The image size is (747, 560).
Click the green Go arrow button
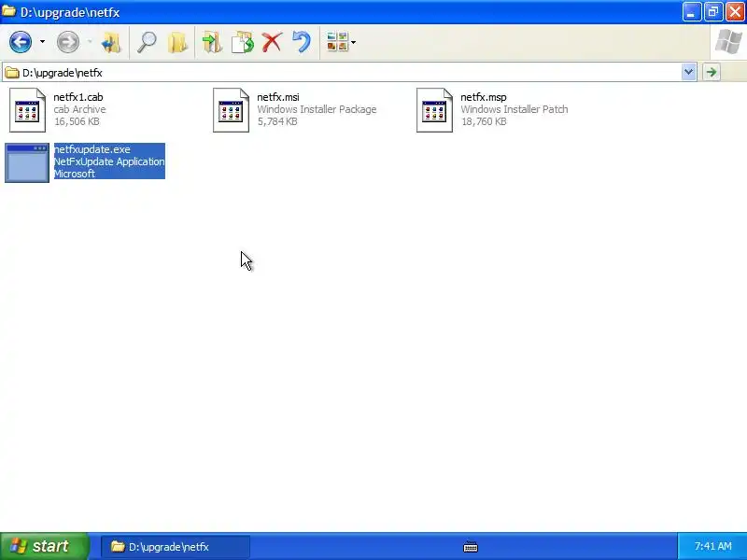point(712,73)
